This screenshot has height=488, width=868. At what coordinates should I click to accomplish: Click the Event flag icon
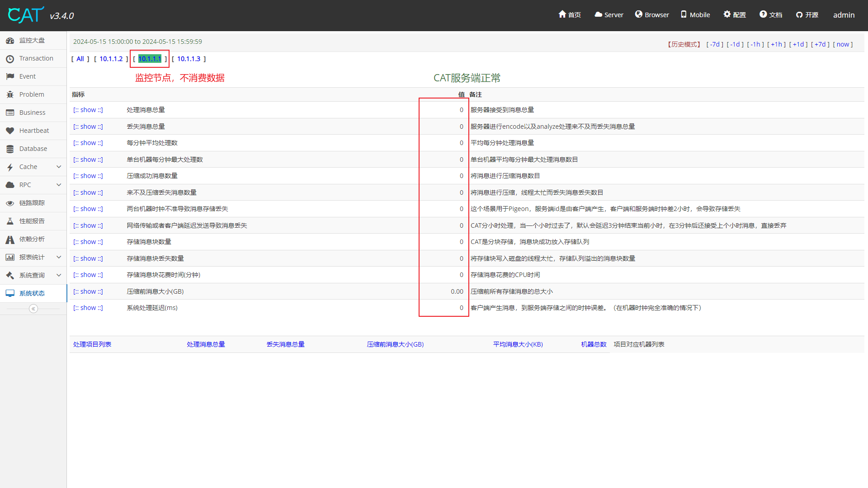tap(10, 76)
